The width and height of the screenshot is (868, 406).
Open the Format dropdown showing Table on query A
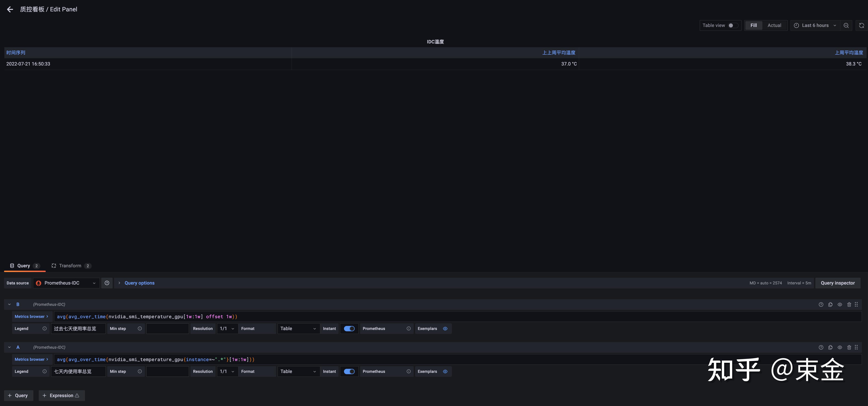pyautogui.click(x=298, y=371)
